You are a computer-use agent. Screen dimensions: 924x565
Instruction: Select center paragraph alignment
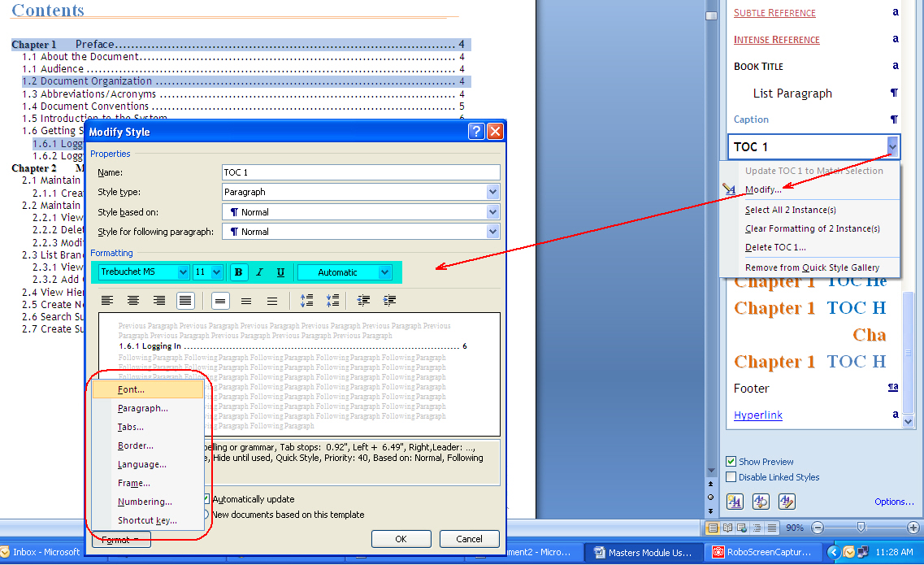tap(133, 300)
